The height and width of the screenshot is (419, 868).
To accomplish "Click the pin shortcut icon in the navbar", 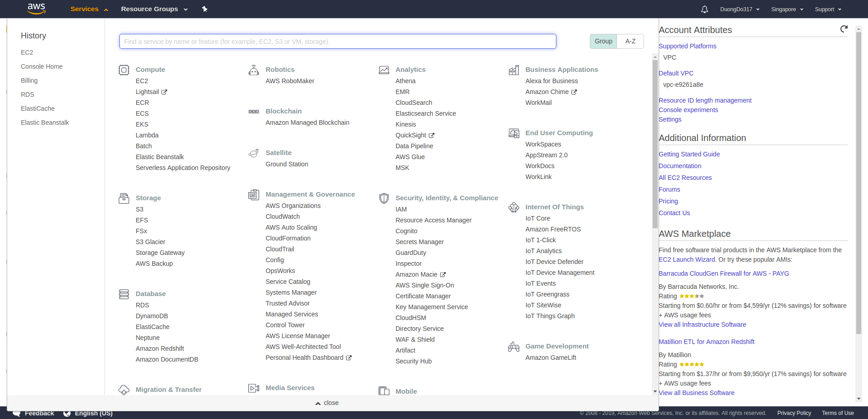I will (205, 9).
